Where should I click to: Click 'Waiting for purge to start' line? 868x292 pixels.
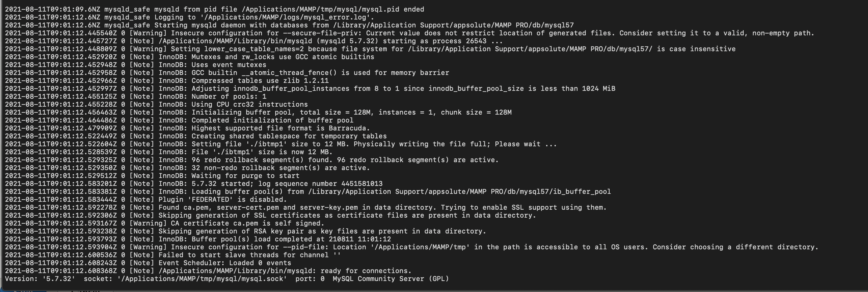pyautogui.click(x=152, y=176)
